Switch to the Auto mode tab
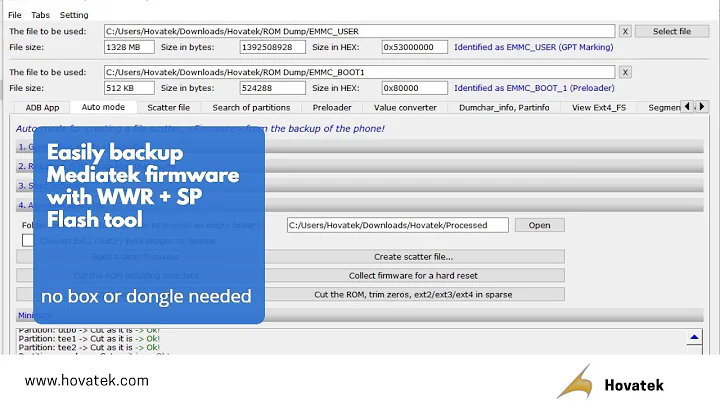The image size is (720, 404). (103, 107)
